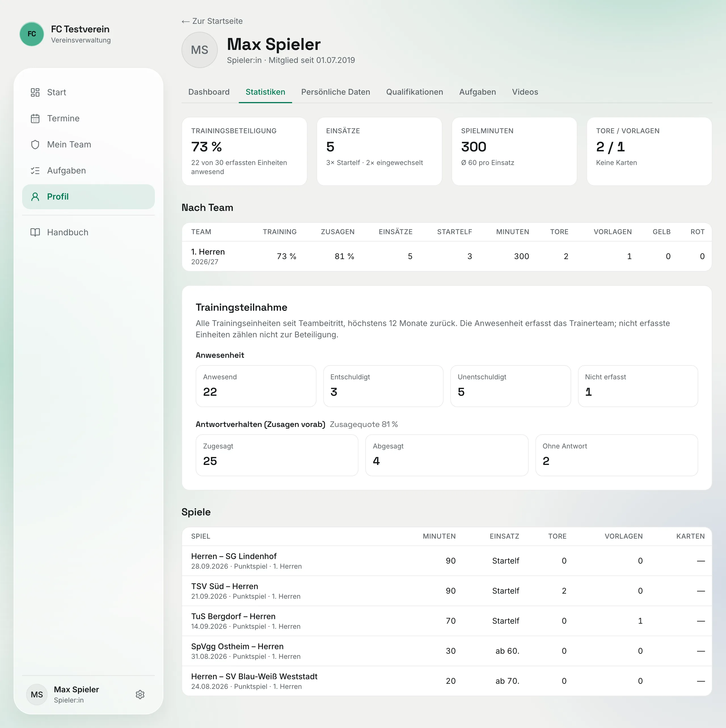
Task: Click the Zusagequote 81 % label
Action: click(x=364, y=424)
